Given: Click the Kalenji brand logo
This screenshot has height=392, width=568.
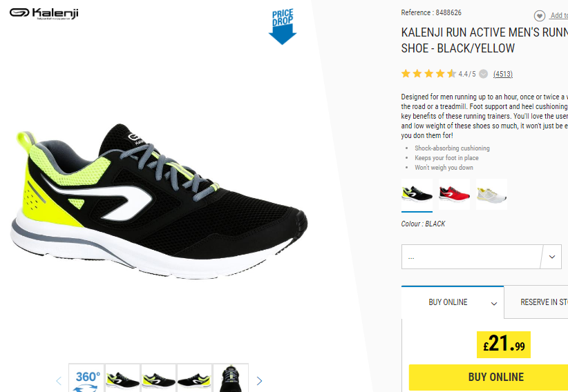Looking at the screenshot, I should [44, 13].
